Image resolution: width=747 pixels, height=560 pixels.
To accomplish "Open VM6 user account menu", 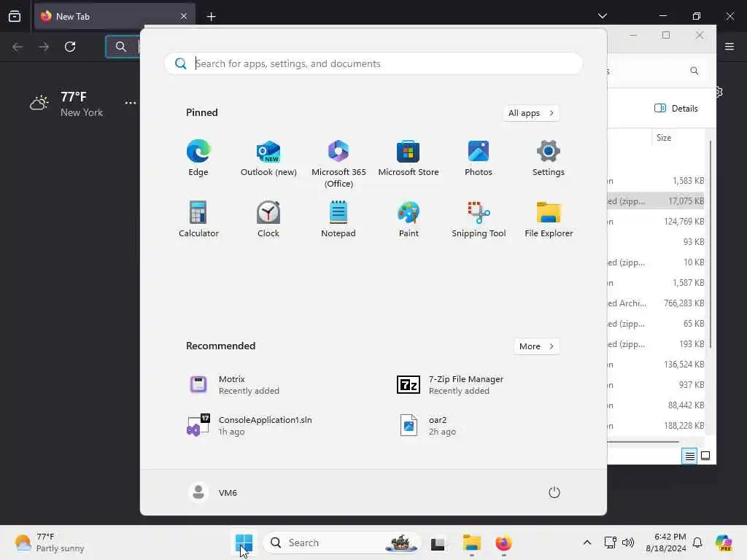I will click(x=212, y=492).
